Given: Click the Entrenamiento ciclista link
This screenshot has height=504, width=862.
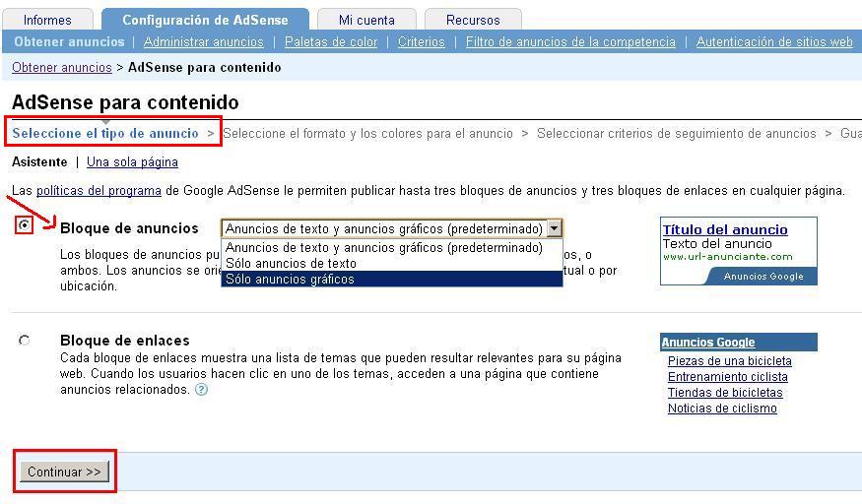Looking at the screenshot, I should click(x=727, y=377).
